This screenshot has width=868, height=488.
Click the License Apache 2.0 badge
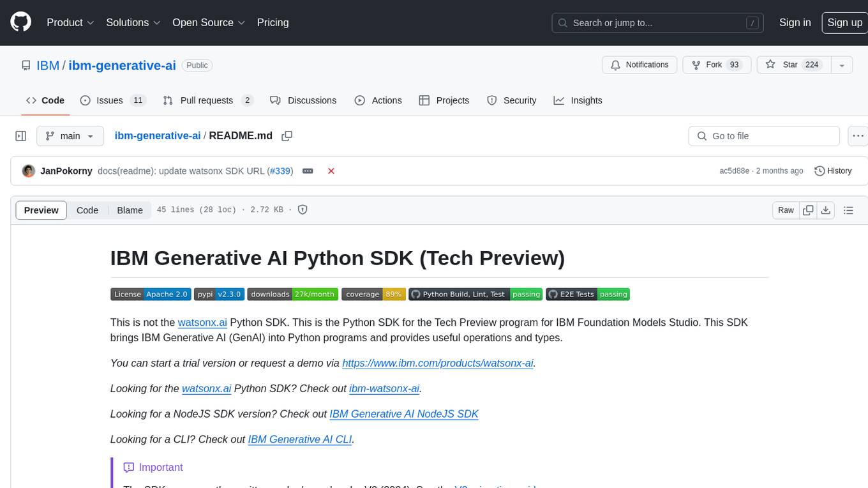point(151,294)
